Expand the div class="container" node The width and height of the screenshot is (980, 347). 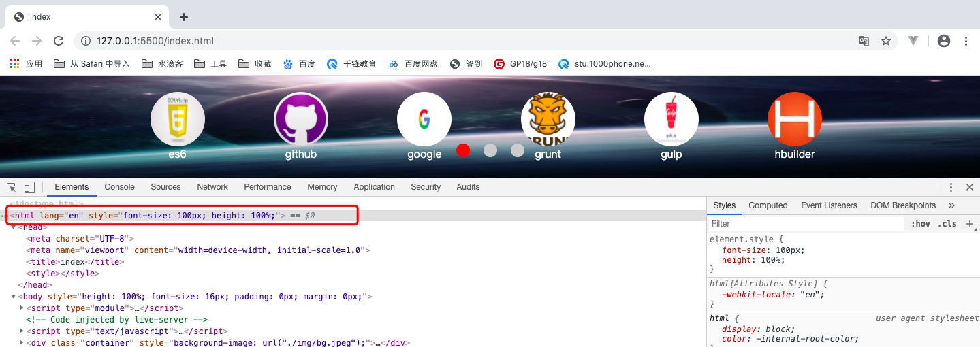pyautogui.click(x=21, y=343)
